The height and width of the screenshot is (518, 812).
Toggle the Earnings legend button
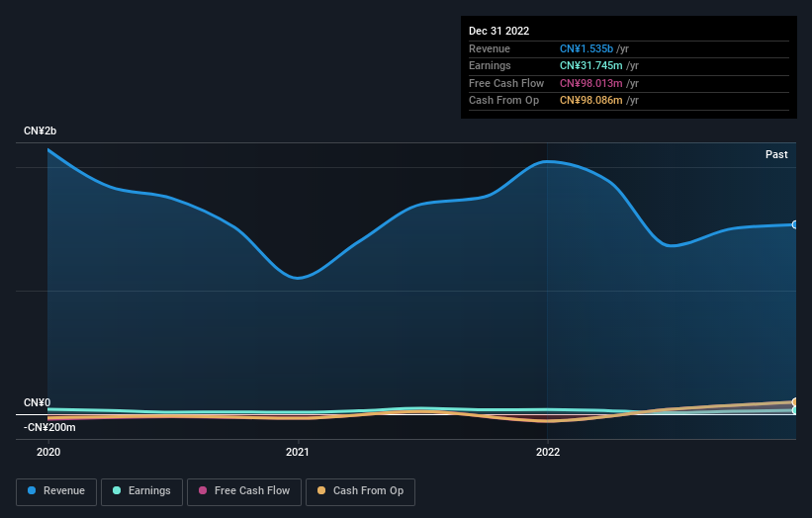[141, 491]
